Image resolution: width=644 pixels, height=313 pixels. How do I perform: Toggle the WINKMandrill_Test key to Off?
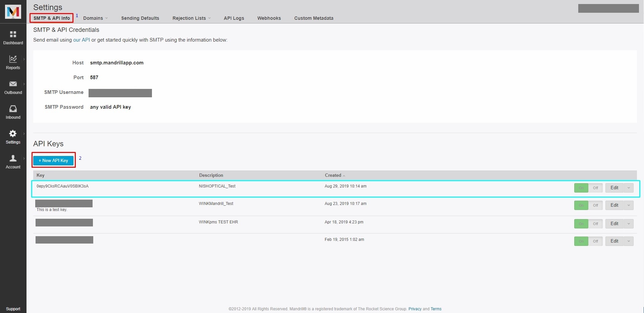596,205
